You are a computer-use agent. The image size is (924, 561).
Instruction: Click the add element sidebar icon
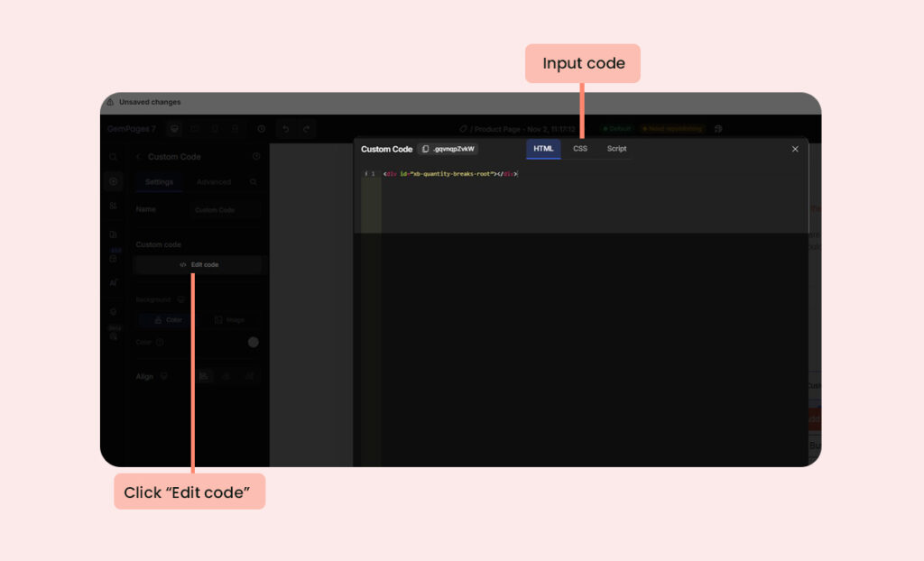(x=113, y=181)
